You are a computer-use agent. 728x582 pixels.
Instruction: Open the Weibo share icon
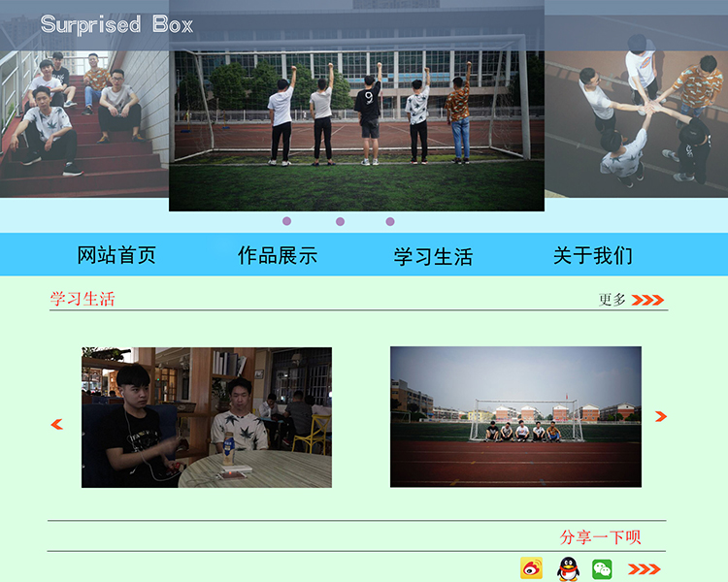[x=532, y=568]
